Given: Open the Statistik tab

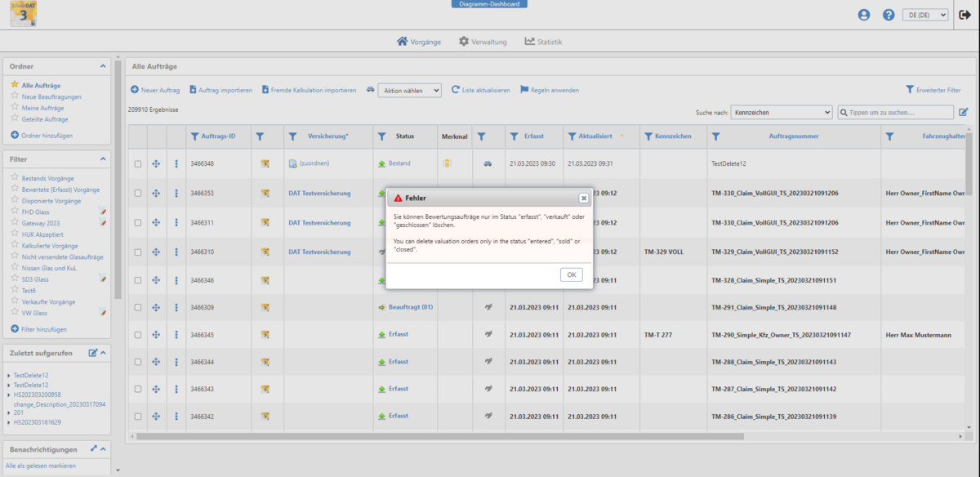Looking at the screenshot, I should [543, 42].
